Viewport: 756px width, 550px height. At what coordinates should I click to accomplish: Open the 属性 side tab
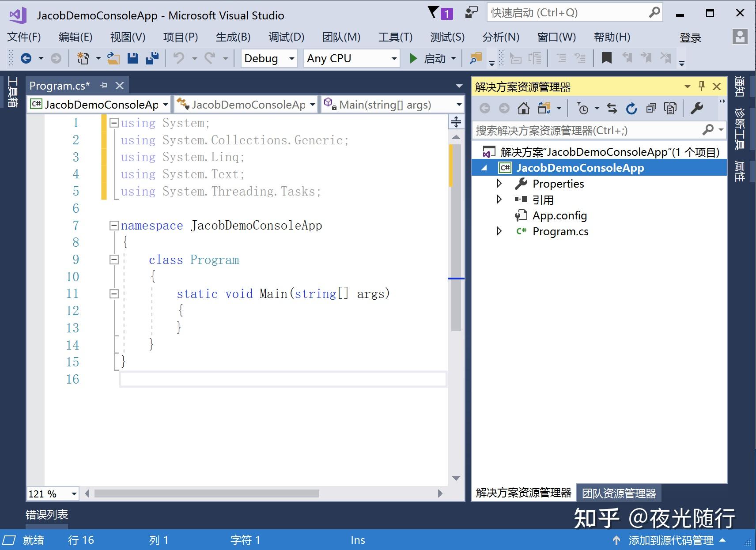point(740,171)
